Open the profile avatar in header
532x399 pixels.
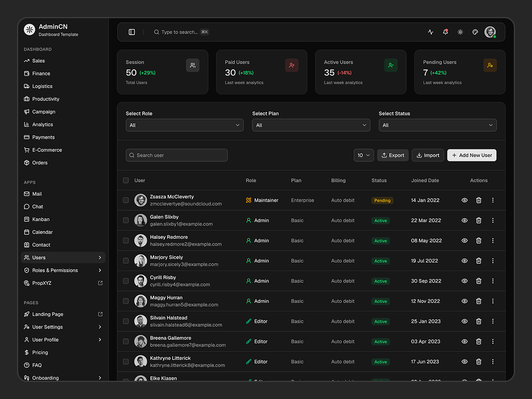[x=490, y=32]
